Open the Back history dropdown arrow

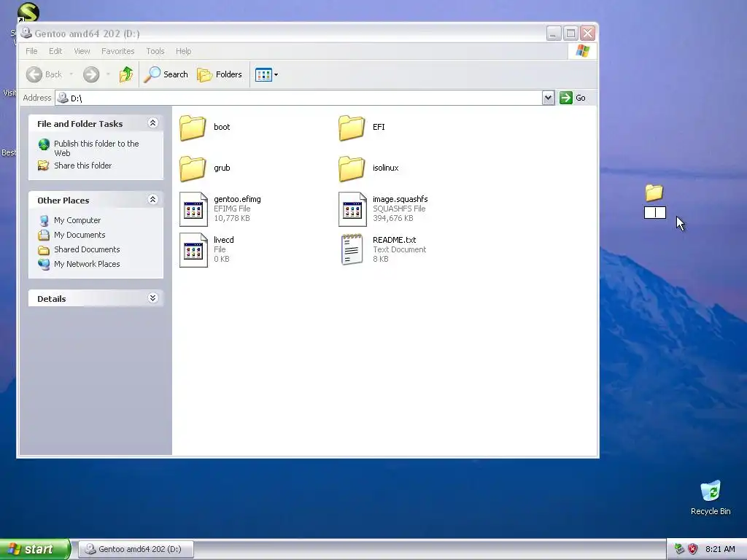pos(71,74)
